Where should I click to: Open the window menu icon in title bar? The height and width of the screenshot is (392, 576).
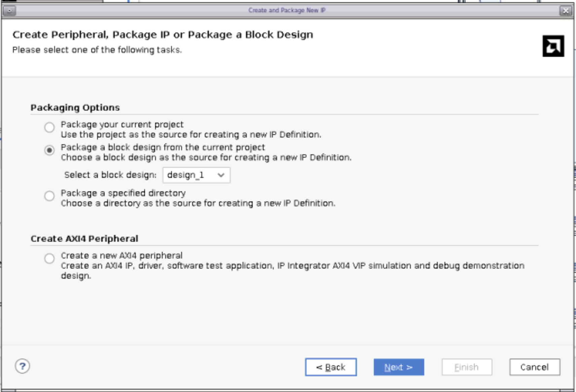point(9,11)
